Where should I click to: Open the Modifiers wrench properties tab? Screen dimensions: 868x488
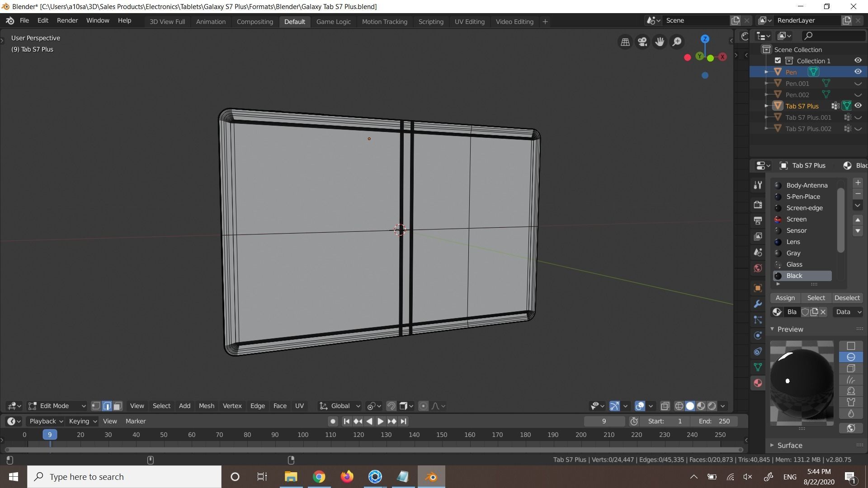(758, 304)
